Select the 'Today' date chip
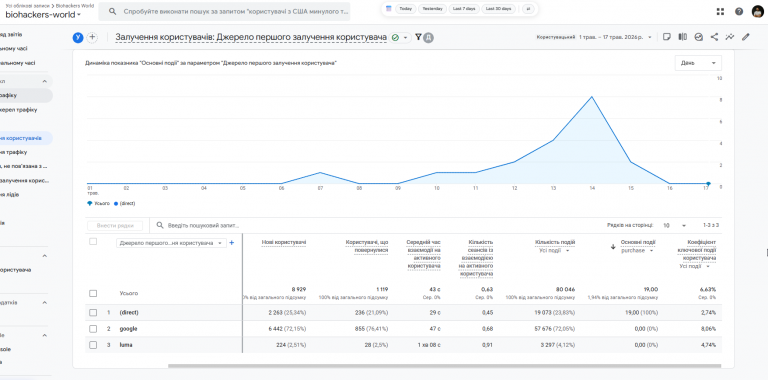The image size is (768, 380). (405, 9)
